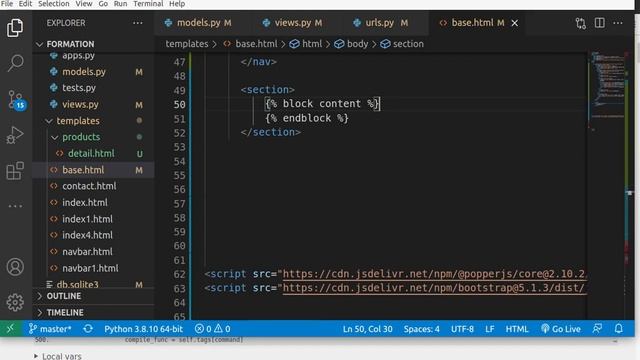Open the feedback icon in status bar
Image resolution: width=640 pixels, height=360 pixels.
(598, 329)
